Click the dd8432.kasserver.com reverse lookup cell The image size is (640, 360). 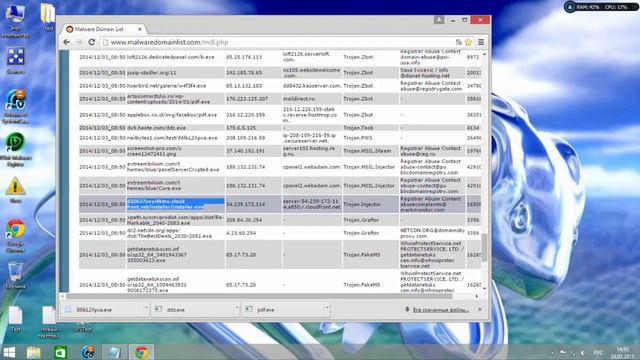311,86
